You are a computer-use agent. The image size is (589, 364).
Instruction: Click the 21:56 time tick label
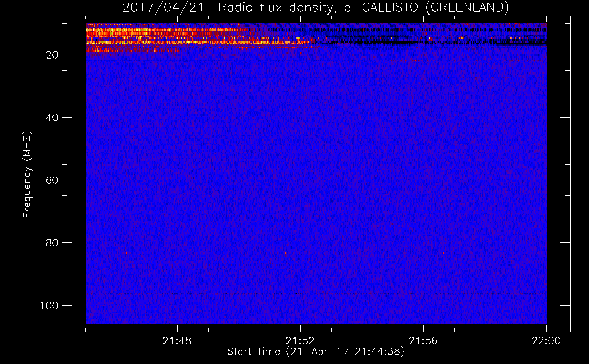[x=423, y=341]
